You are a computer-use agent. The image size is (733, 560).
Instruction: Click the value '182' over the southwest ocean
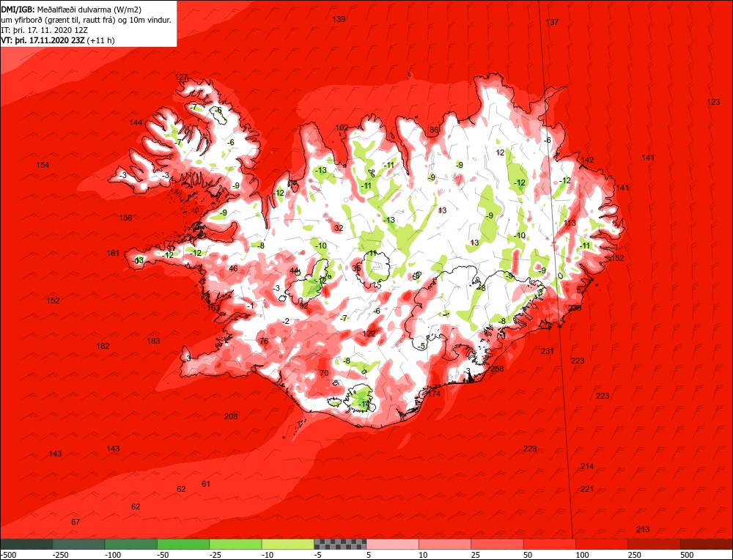tap(103, 346)
